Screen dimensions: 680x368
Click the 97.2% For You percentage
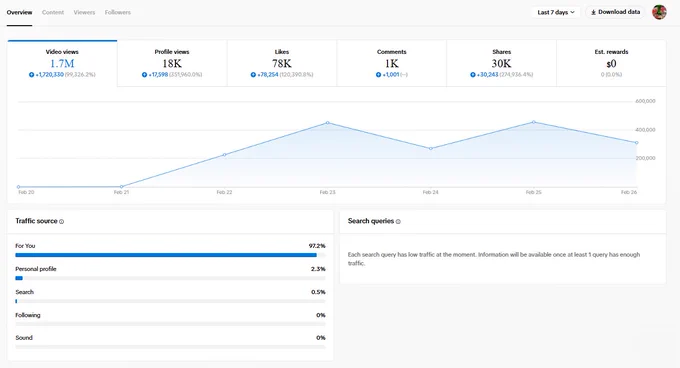[x=317, y=246]
